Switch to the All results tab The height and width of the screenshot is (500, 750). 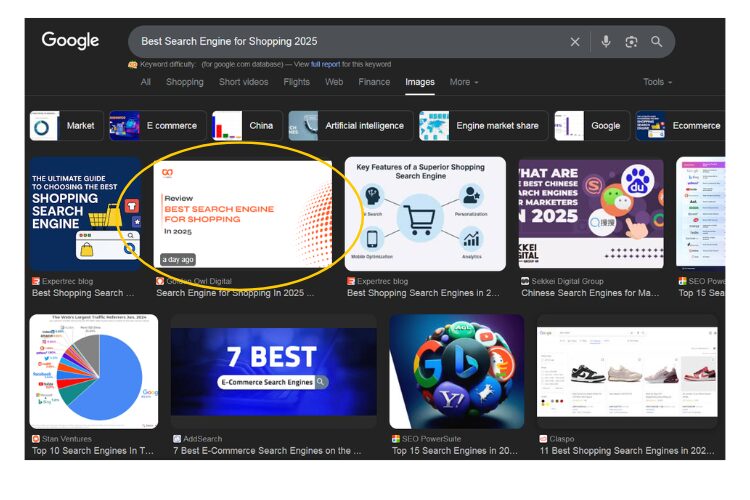pyautogui.click(x=146, y=82)
